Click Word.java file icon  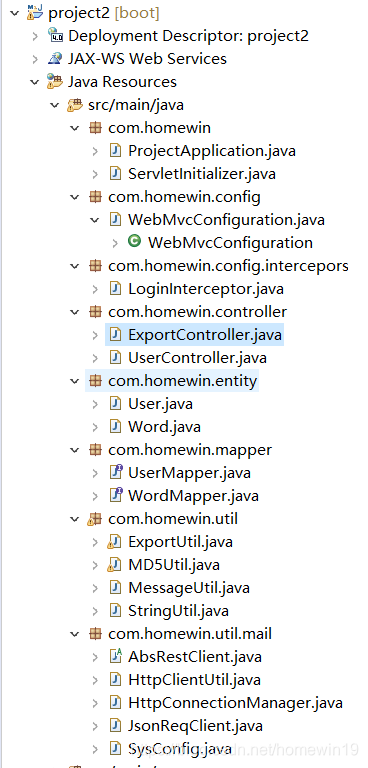tap(115, 427)
